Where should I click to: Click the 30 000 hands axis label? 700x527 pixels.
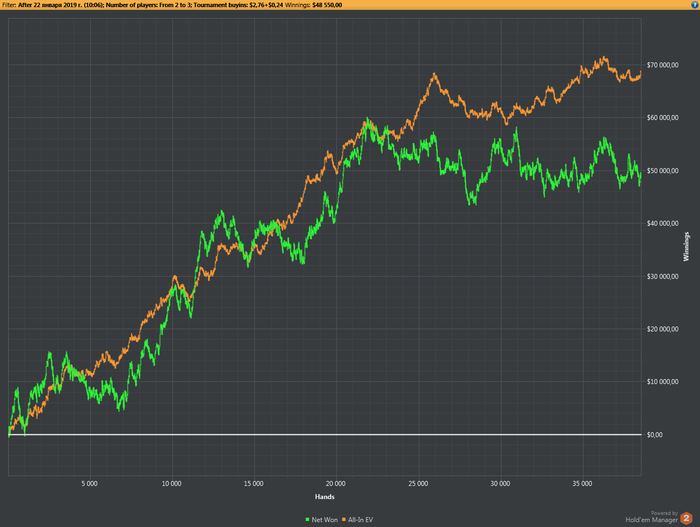coord(500,484)
